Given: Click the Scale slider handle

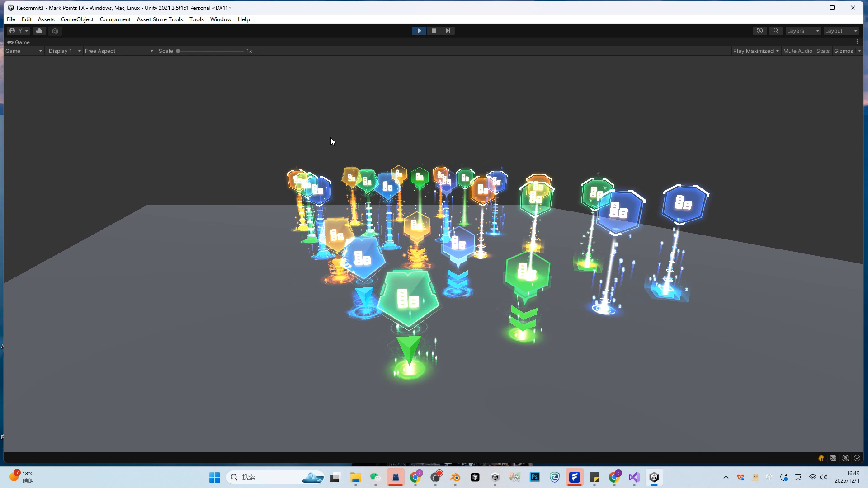Looking at the screenshot, I should (x=178, y=51).
